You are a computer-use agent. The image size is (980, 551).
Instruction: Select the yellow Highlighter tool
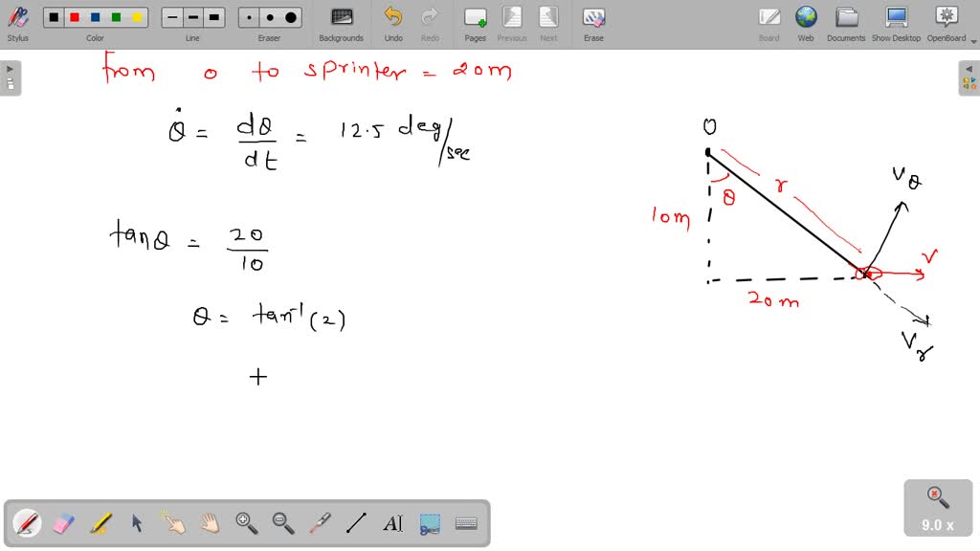point(100,523)
